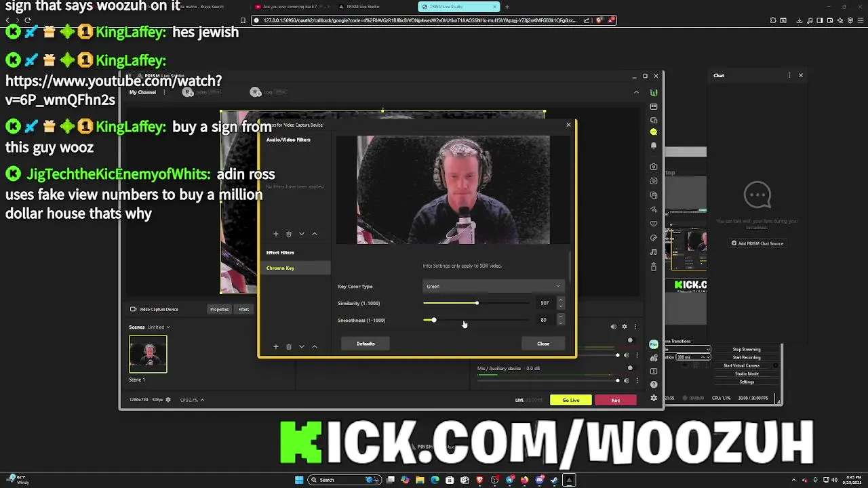Delete the selected Effect filter

click(x=289, y=347)
